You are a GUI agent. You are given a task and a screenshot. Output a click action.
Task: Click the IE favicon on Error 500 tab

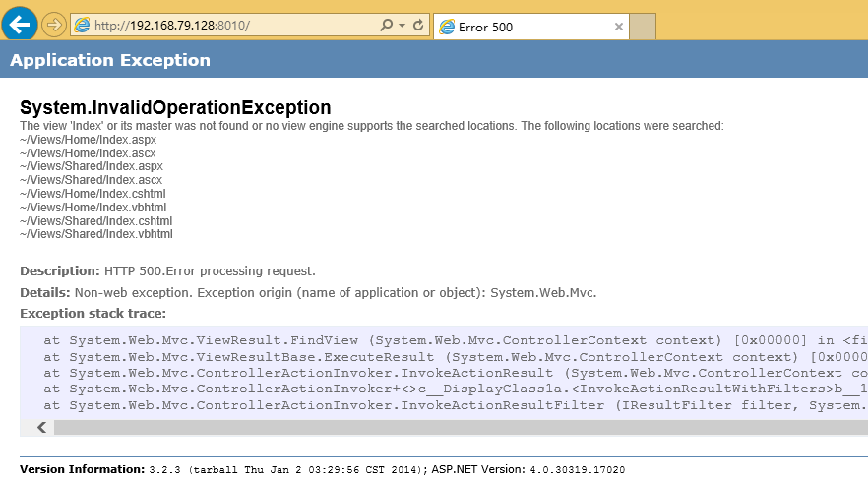point(447,27)
